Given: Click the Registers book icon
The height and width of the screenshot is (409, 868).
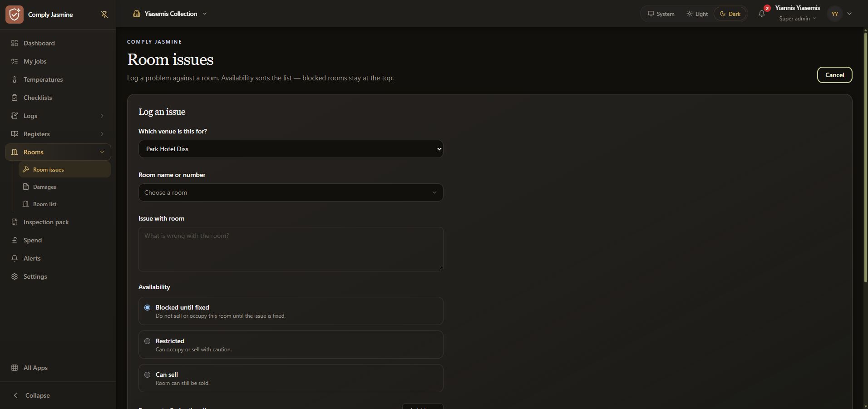Looking at the screenshot, I should click(x=15, y=134).
